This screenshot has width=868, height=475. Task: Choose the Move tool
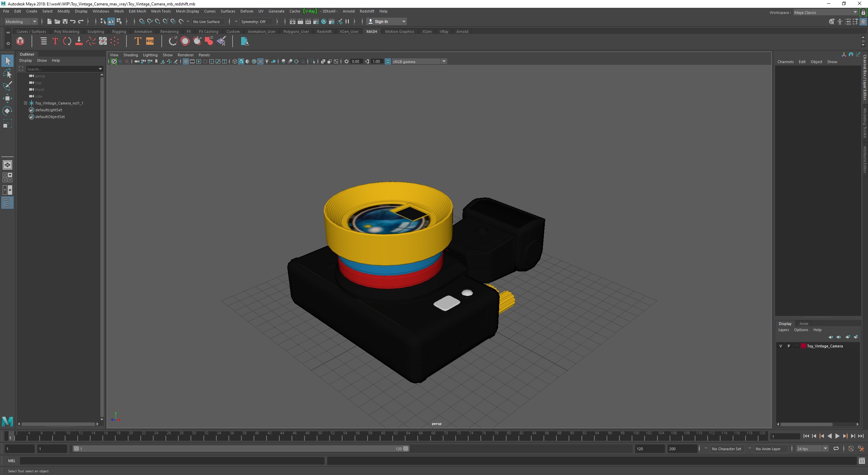click(7, 98)
